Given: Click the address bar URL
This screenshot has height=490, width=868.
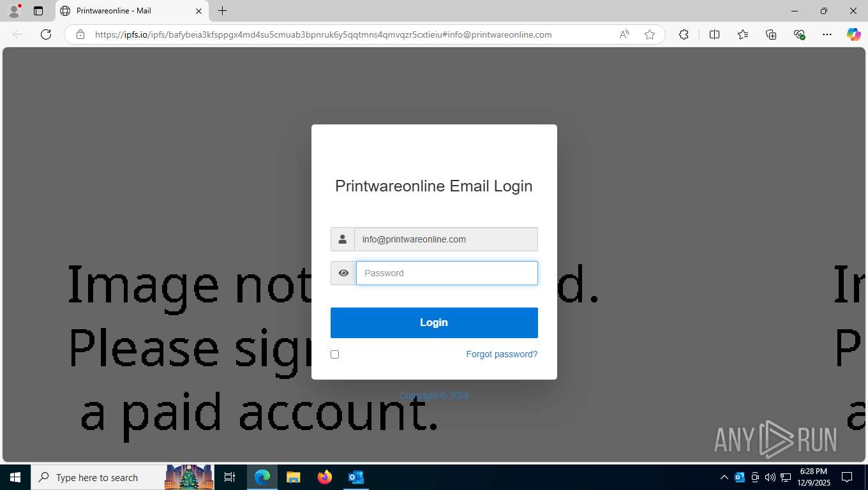Looking at the screenshot, I should pyautogui.click(x=323, y=34).
